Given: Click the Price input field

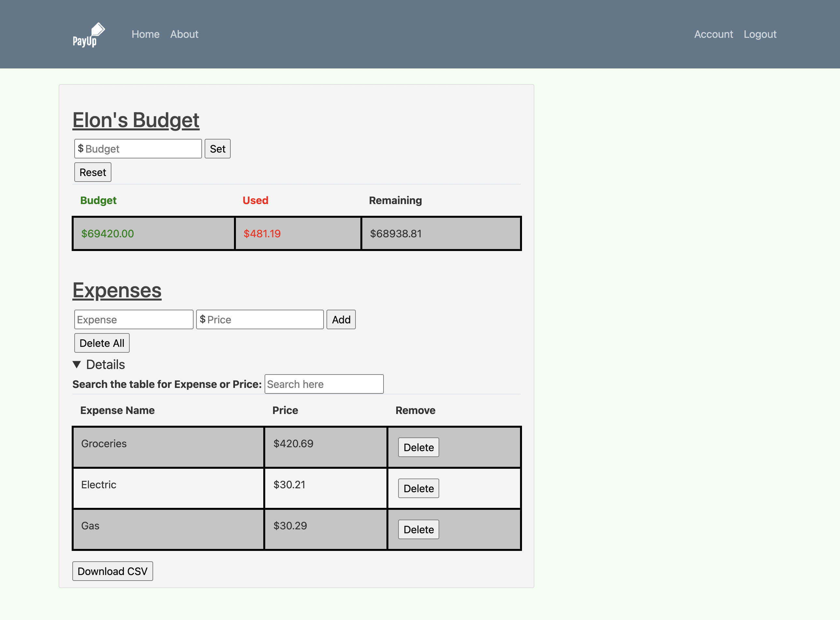Looking at the screenshot, I should point(260,319).
